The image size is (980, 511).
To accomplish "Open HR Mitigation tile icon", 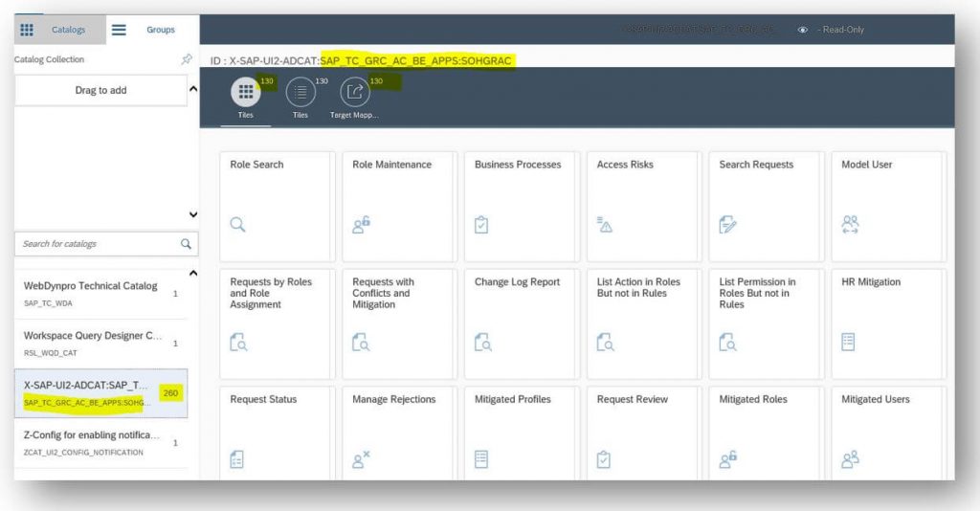I will (848, 342).
